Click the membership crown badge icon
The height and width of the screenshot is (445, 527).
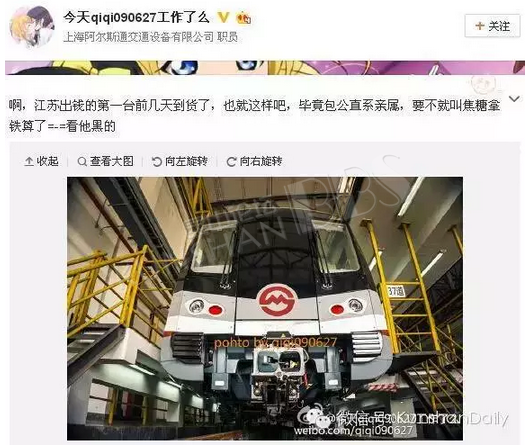coord(244,18)
